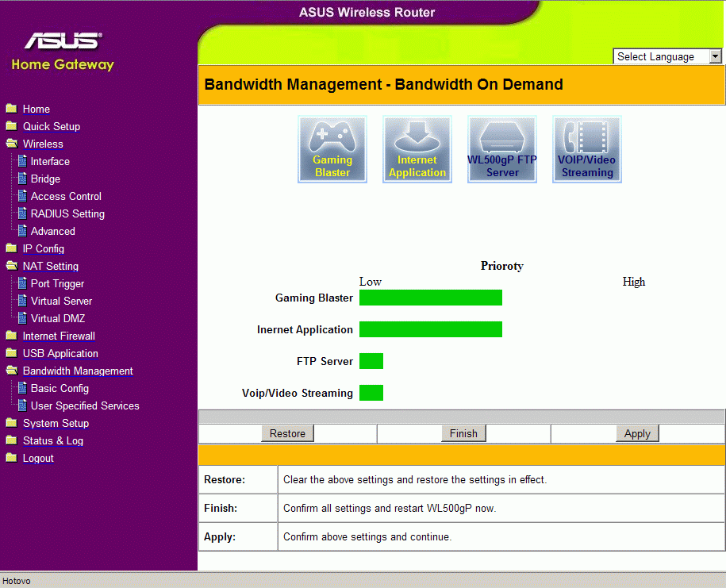Image resolution: width=726 pixels, height=588 pixels.
Task: Open the IP Config menu link
Action: tap(44, 249)
